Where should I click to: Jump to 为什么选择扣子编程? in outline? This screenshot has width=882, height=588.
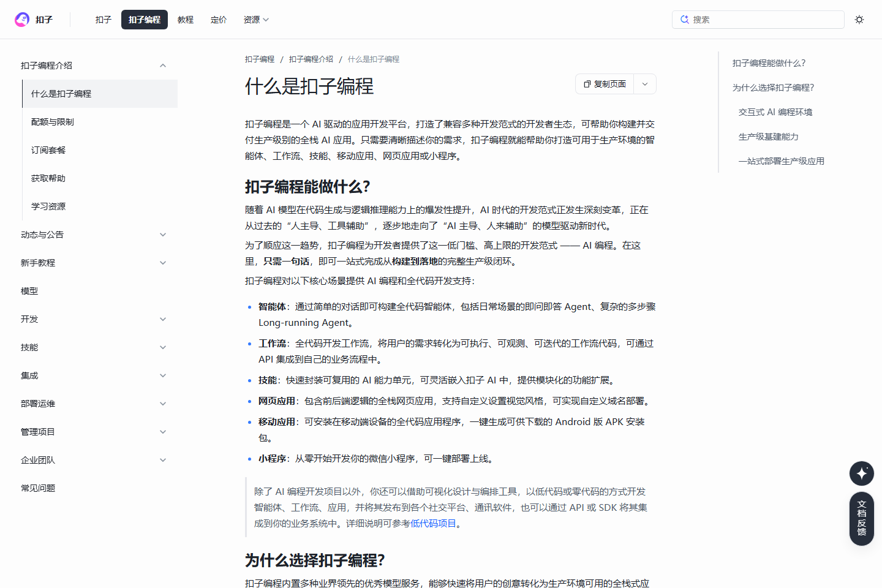tap(774, 88)
